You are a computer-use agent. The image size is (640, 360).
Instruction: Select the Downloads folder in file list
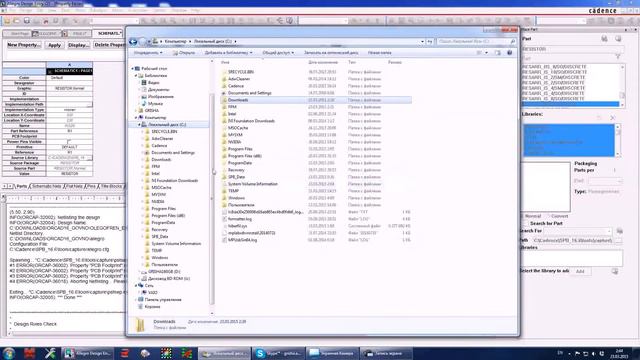click(x=238, y=100)
